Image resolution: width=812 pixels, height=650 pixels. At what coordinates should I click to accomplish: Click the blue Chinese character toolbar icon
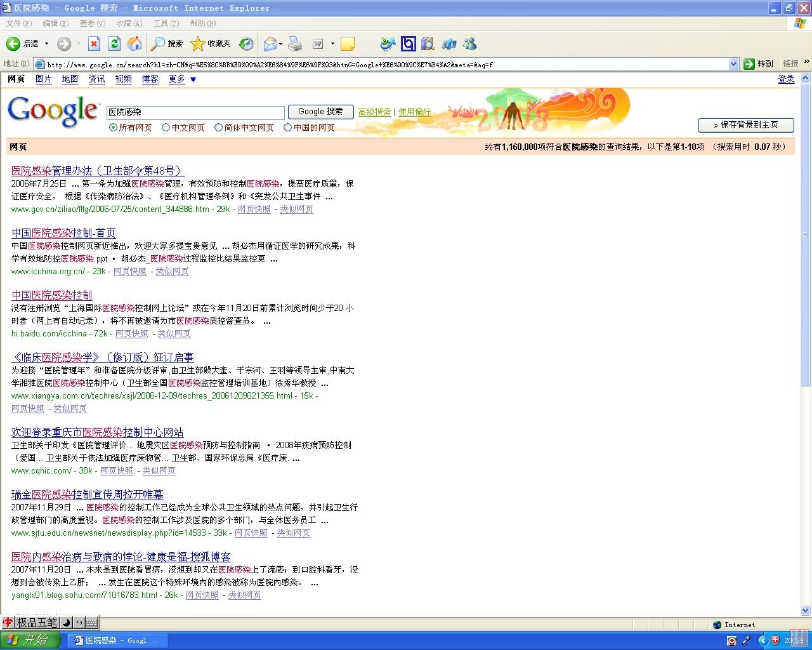coord(449,44)
